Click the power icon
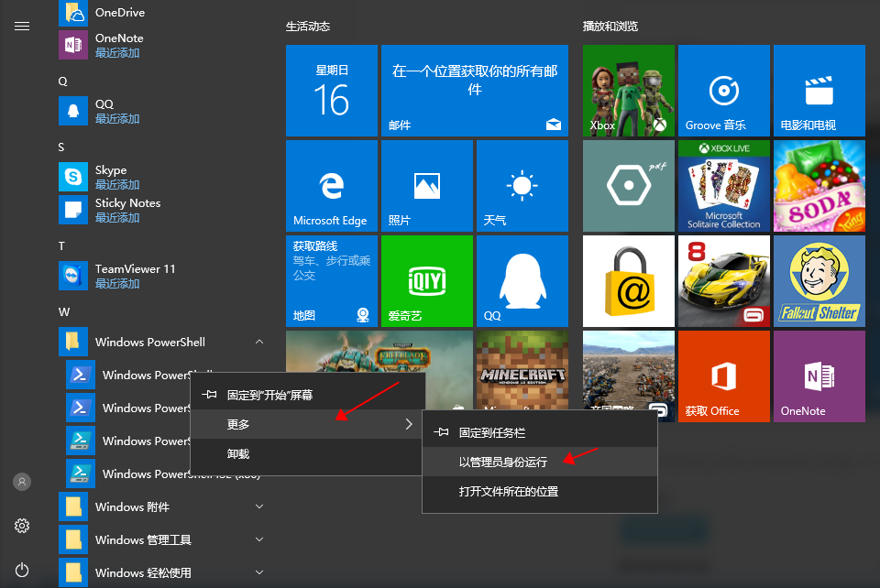The image size is (880, 588). point(22,570)
